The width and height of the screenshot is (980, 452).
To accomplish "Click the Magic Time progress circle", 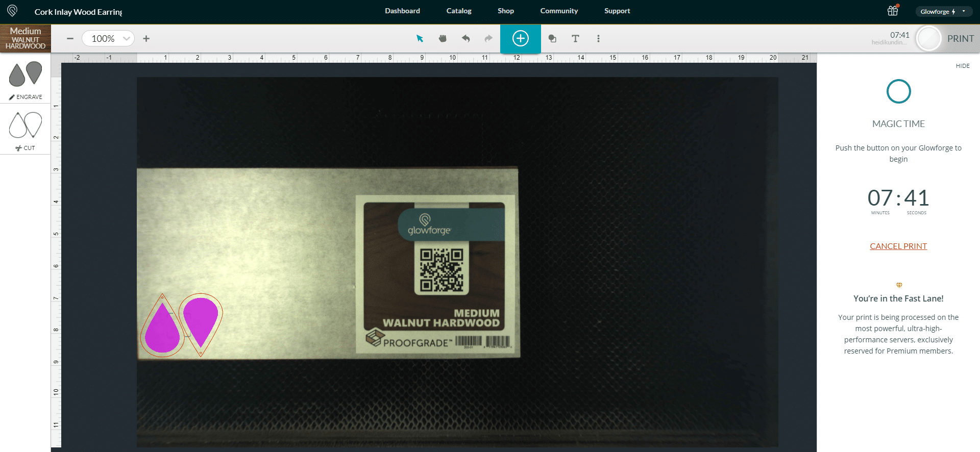I will pos(898,92).
